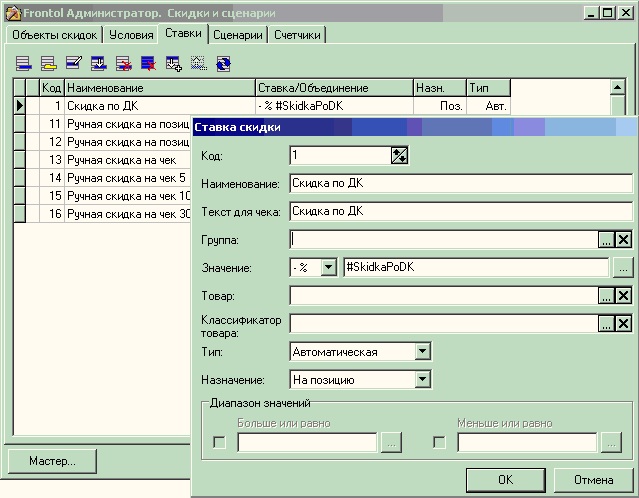
Task: Click the Ставка скидки dialog title bar
Action: click(x=414, y=127)
